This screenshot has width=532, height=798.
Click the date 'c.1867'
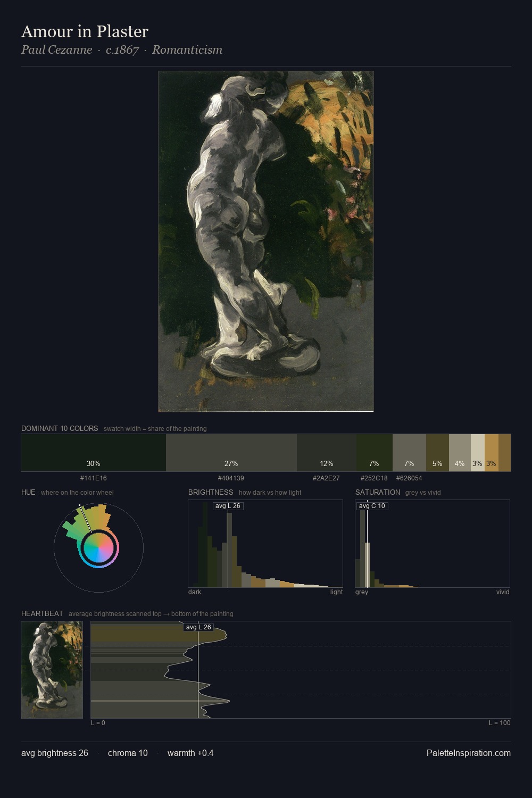(122, 50)
